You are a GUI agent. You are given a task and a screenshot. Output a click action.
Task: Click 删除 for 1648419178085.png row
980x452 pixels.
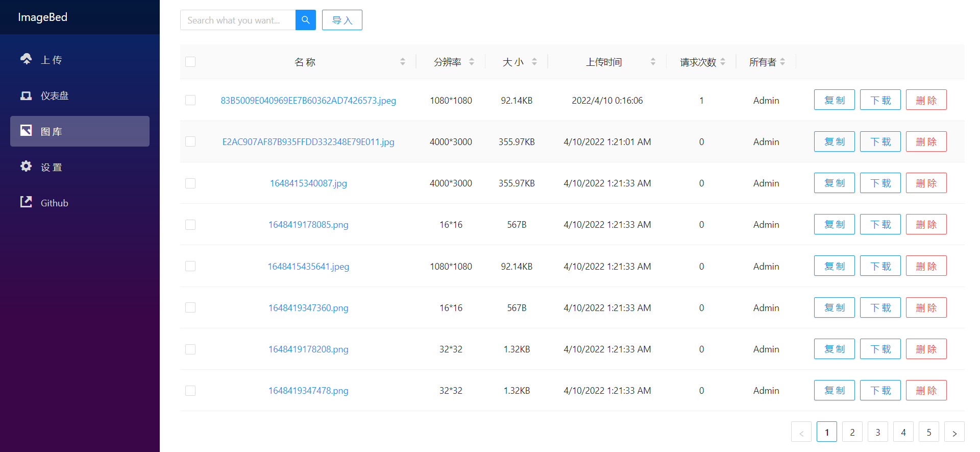click(926, 224)
